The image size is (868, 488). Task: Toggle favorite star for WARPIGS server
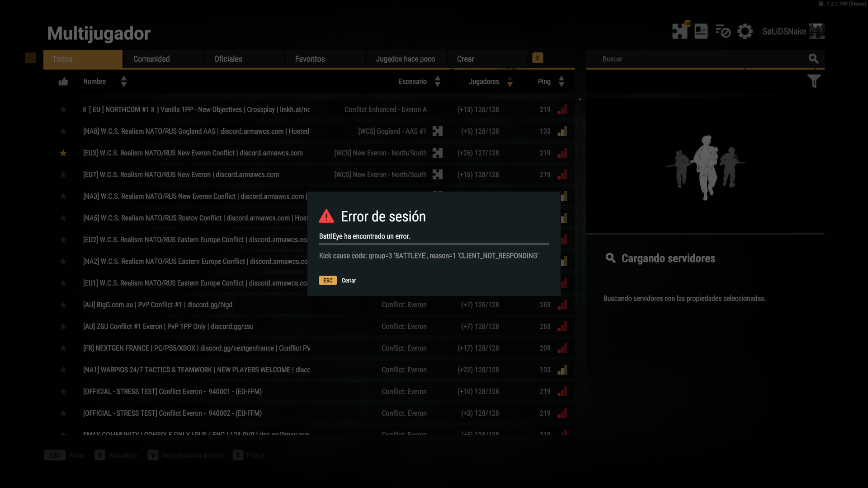[63, 370]
